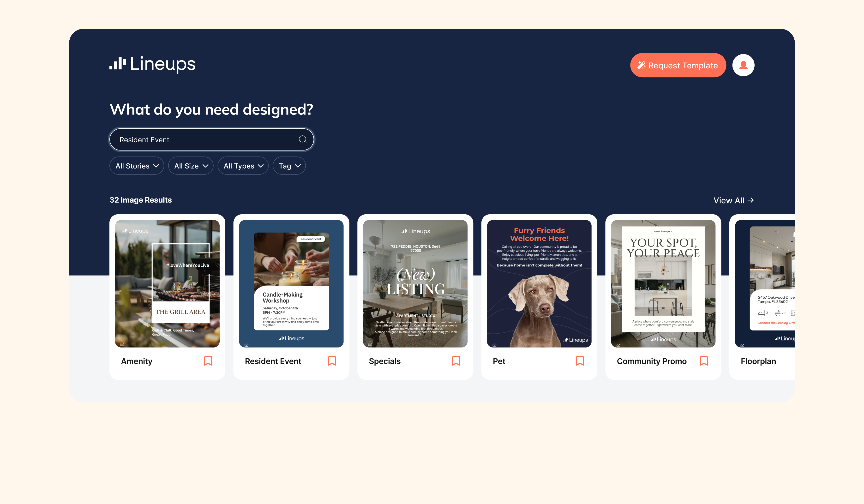Open the Candle-Making Workshop thumbnail
The height and width of the screenshot is (504, 864).
[x=291, y=283]
